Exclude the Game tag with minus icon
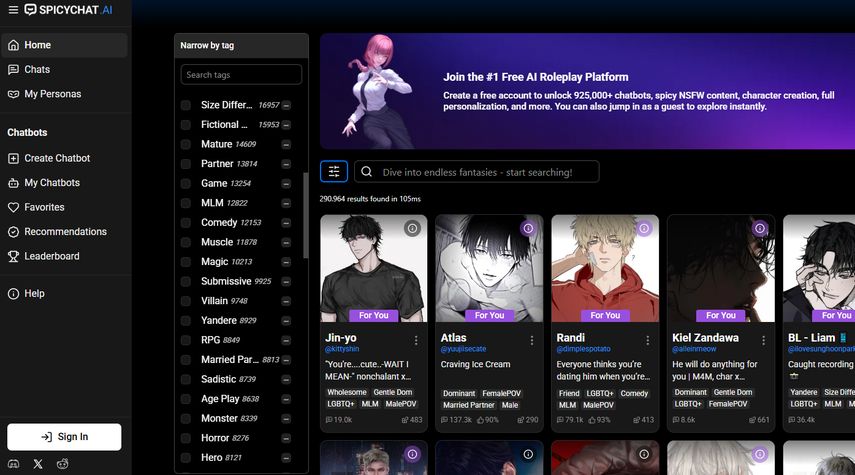This screenshot has width=855, height=475. (x=286, y=184)
